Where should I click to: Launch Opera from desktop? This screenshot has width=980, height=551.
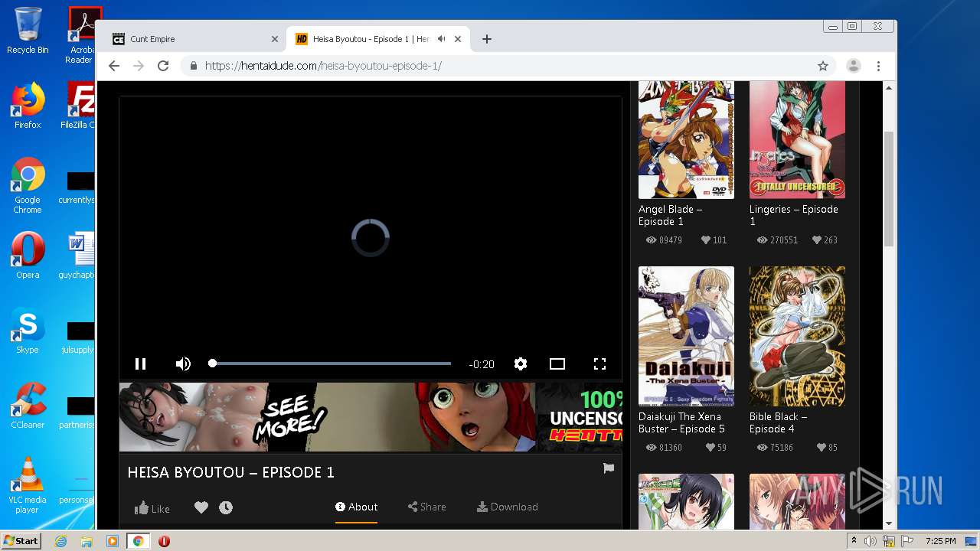point(28,256)
